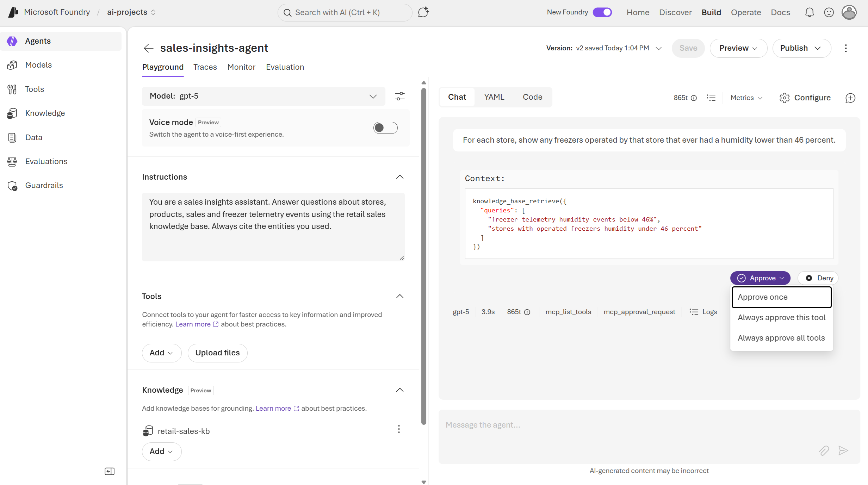This screenshot has height=485, width=868.
Task: Open Agents in the sidebar
Action: [61, 41]
